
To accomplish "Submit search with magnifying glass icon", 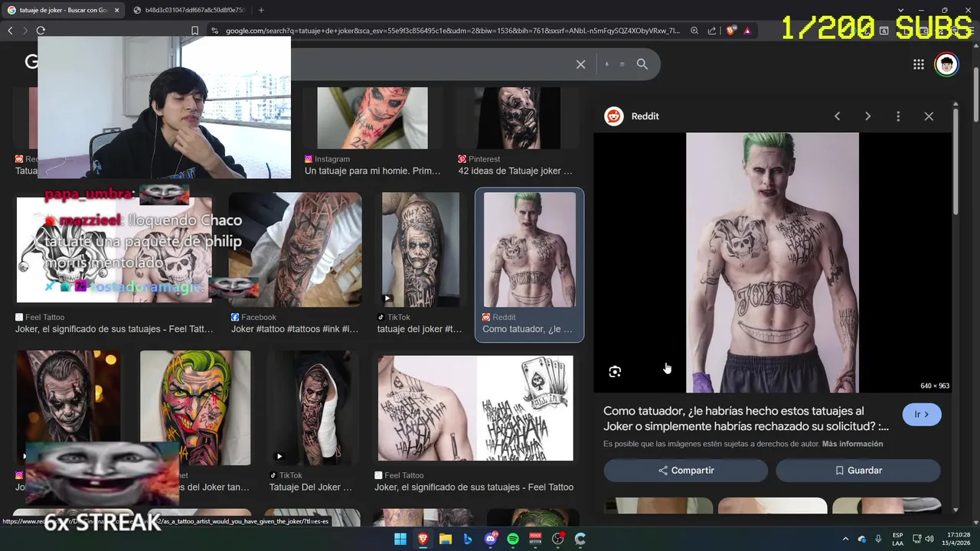I will pos(642,64).
